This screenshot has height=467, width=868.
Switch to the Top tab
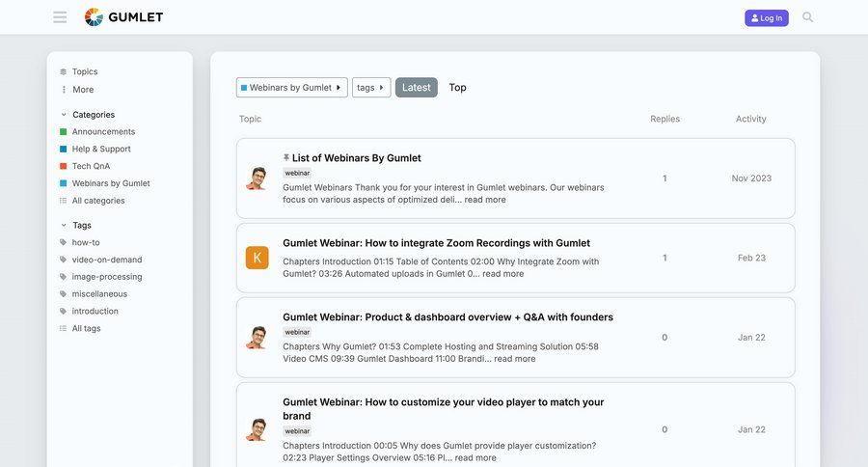click(457, 88)
